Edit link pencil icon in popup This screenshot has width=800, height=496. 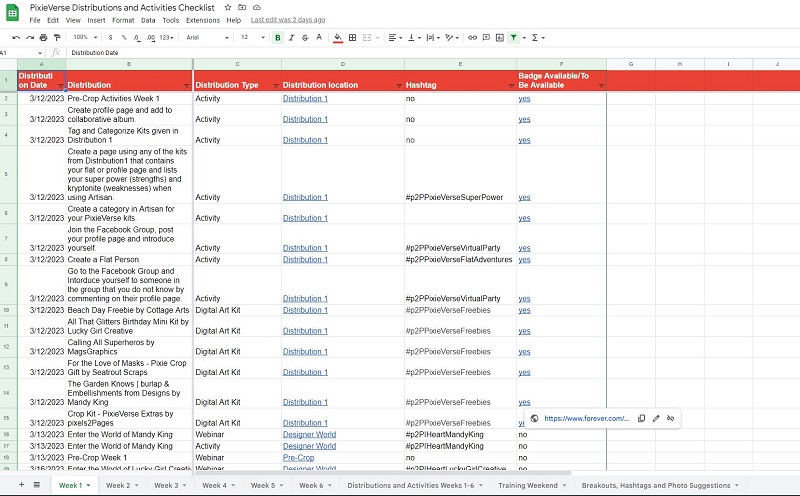tap(656, 418)
